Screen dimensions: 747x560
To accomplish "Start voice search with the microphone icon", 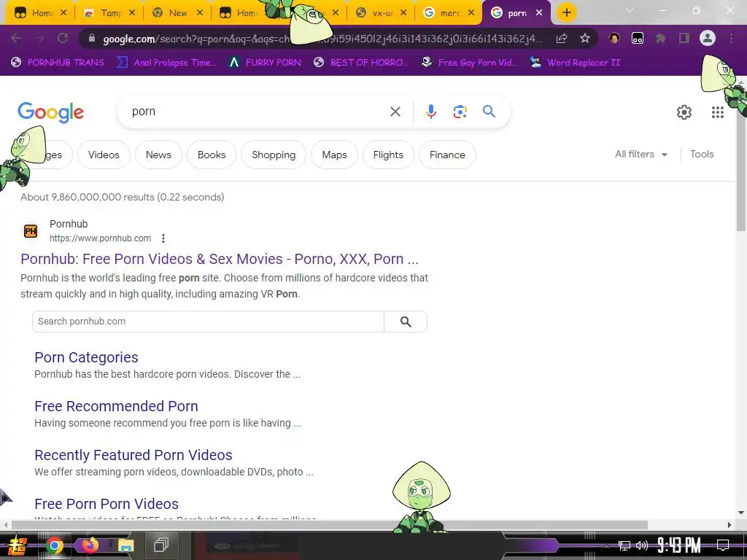I will [430, 112].
